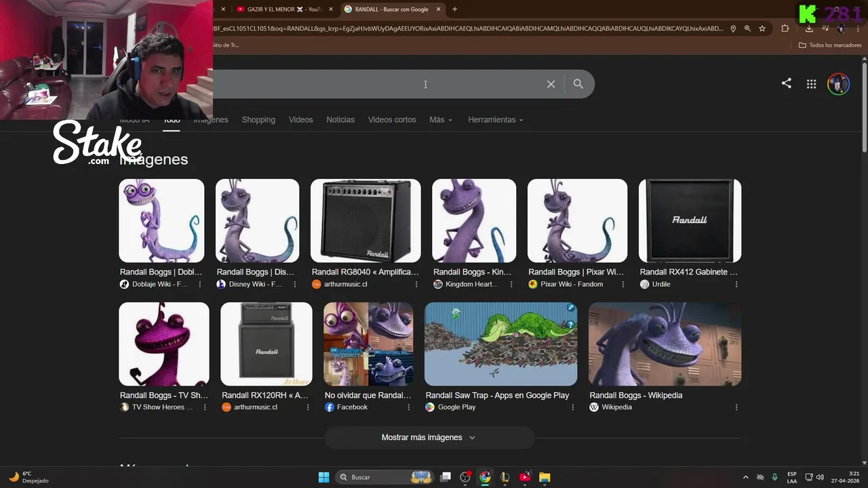Image resolution: width=868 pixels, height=488 pixels.
Task: Open Task View on the taskbar
Action: coord(446,477)
